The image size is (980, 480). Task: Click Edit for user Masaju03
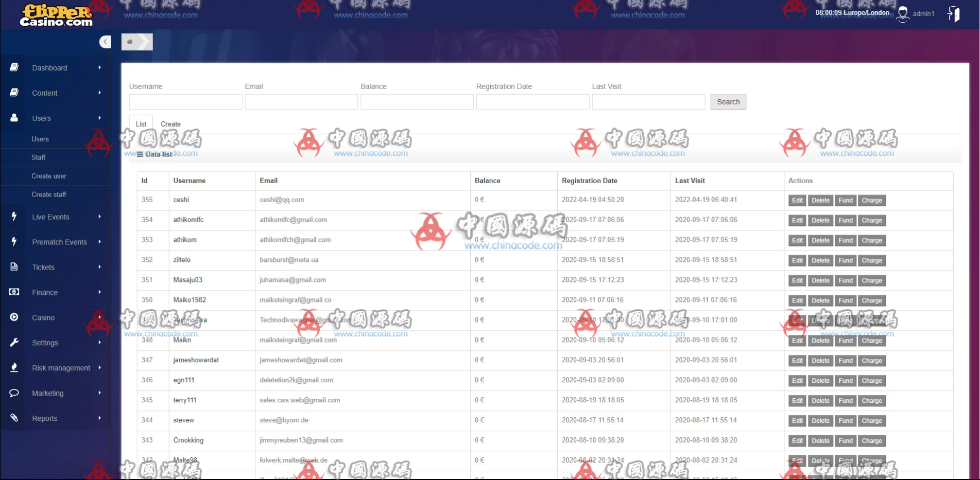pos(797,280)
